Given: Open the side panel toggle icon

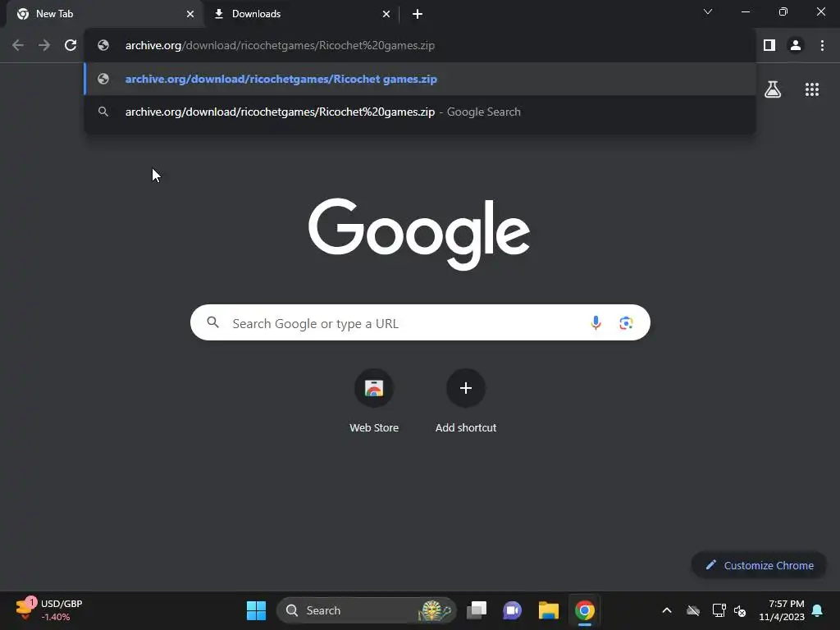Looking at the screenshot, I should pyautogui.click(x=769, y=46).
